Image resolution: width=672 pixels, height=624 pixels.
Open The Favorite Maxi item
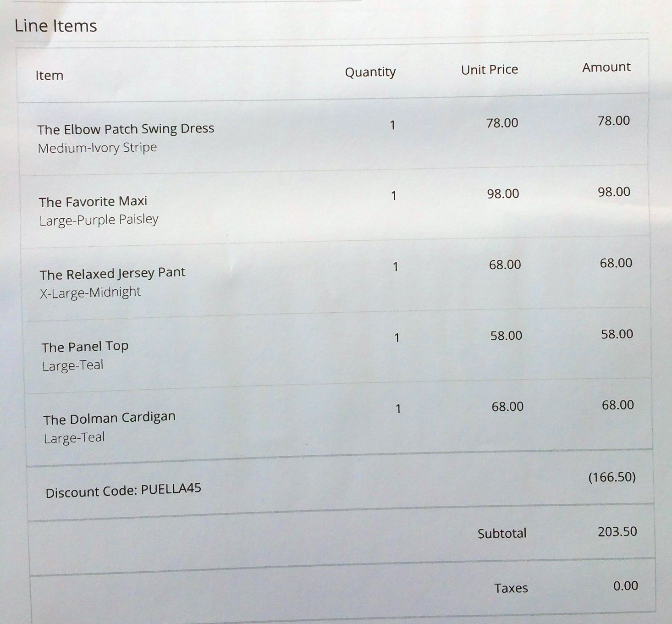coord(93,202)
